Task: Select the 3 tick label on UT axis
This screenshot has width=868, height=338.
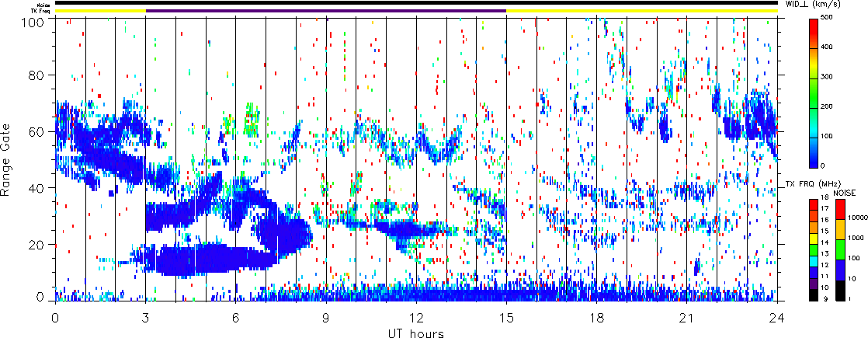Action: click(146, 316)
